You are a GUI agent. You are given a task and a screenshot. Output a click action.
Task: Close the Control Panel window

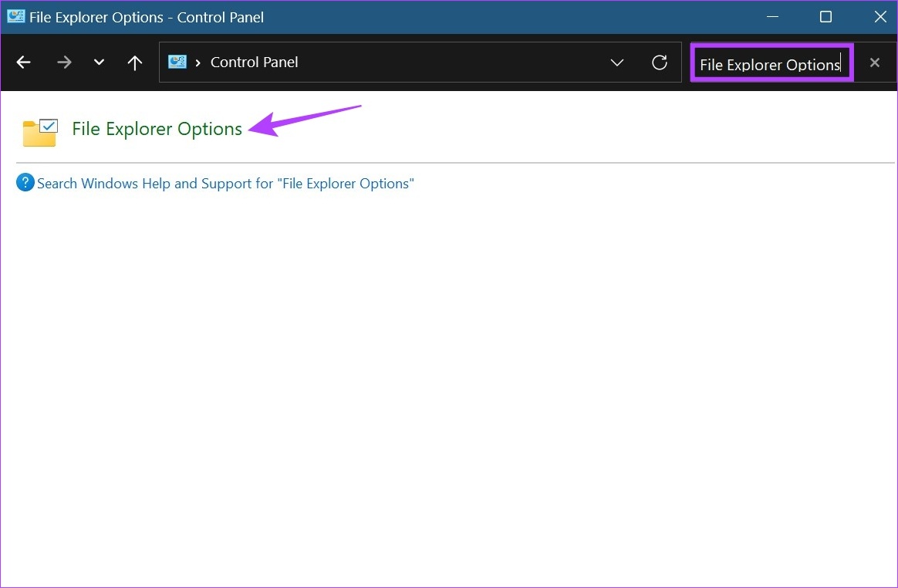pos(881,17)
